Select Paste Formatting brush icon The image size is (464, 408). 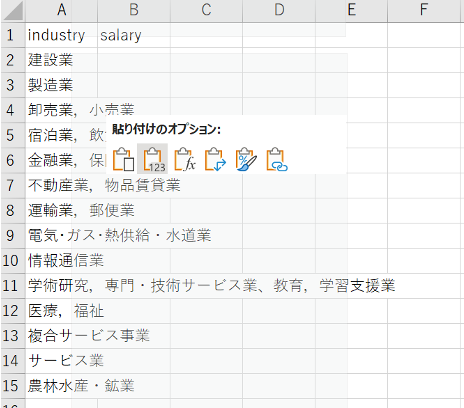(x=246, y=159)
